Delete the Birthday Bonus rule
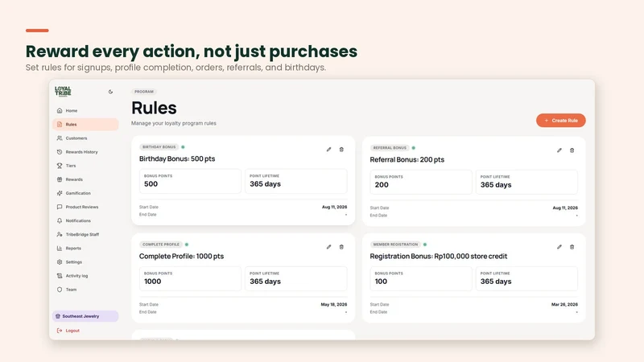Viewport: 644px width, 362px height. tap(341, 150)
